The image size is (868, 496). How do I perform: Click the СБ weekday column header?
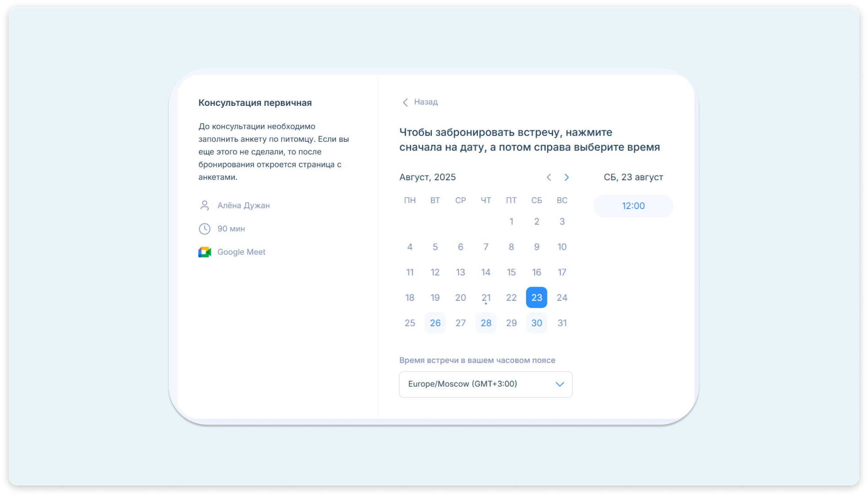point(536,200)
